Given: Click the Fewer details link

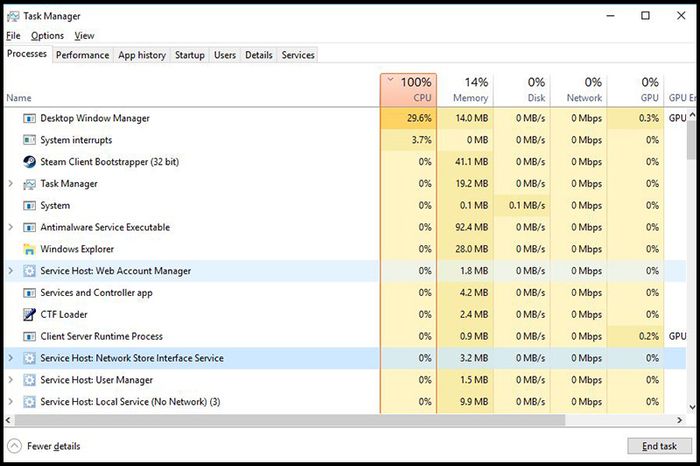Looking at the screenshot, I should [x=54, y=446].
